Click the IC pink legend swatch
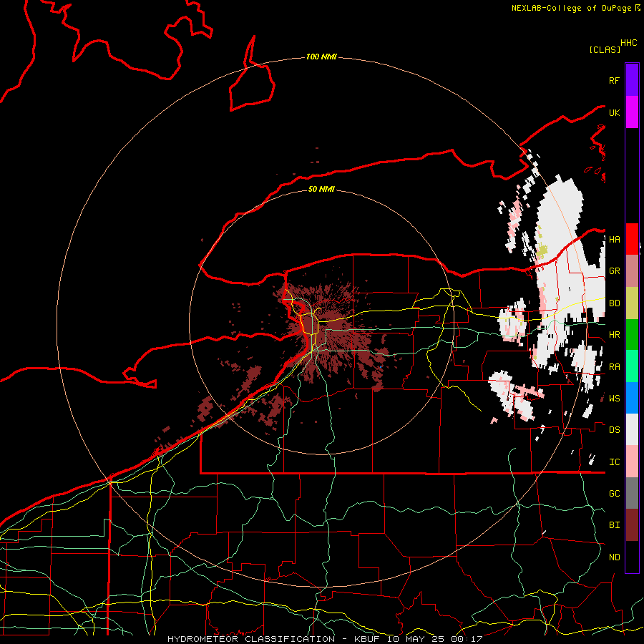 point(632,462)
